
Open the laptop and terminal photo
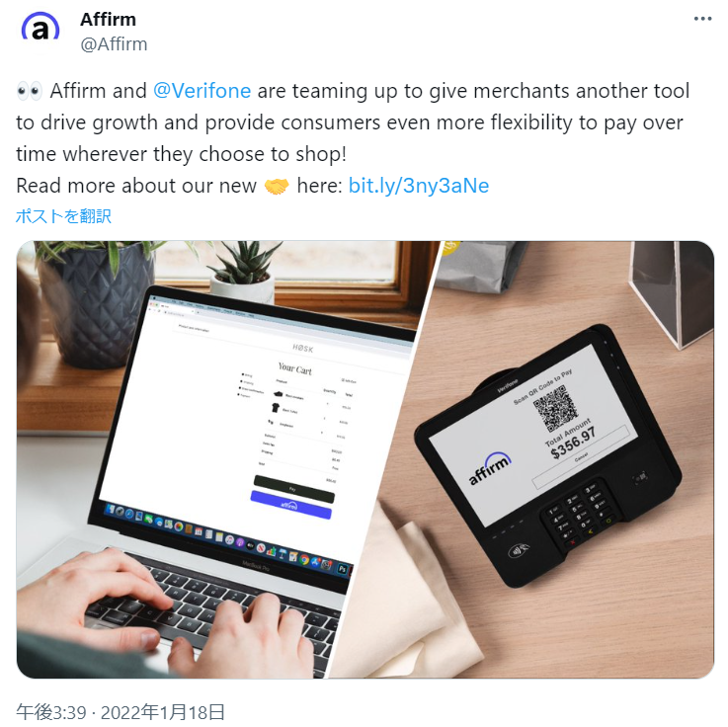click(x=364, y=459)
